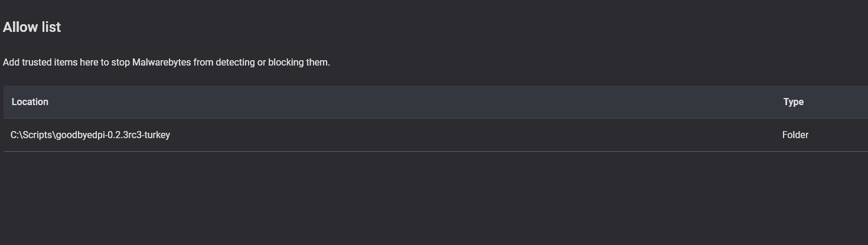The image size is (868, 245).
Task: Click row space between path and Folder
Action: point(472,135)
